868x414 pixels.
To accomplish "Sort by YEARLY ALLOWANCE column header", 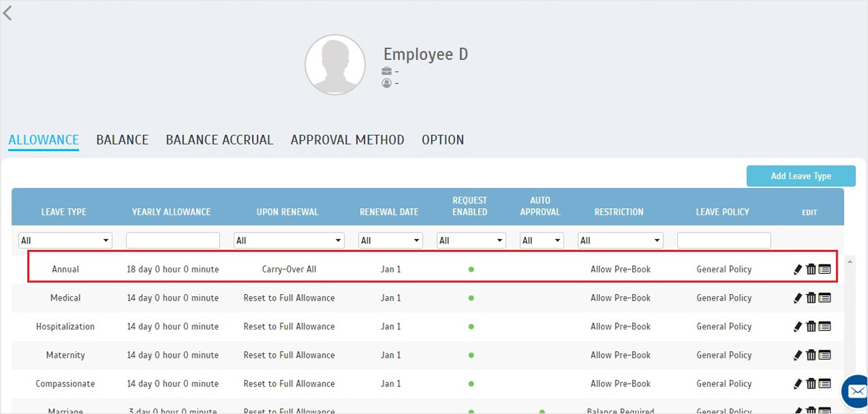I will tap(171, 212).
